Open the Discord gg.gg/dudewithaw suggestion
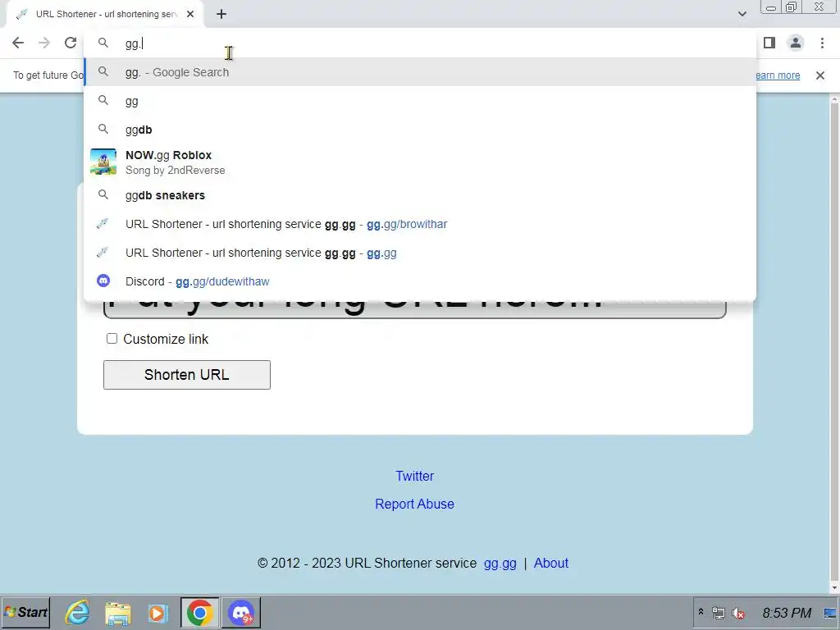The image size is (840, 630). click(420, 281)
